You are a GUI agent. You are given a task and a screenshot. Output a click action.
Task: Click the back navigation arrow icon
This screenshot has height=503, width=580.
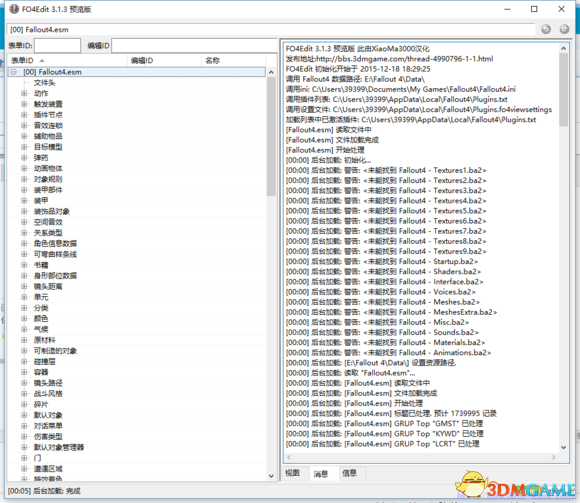[546, 29]
